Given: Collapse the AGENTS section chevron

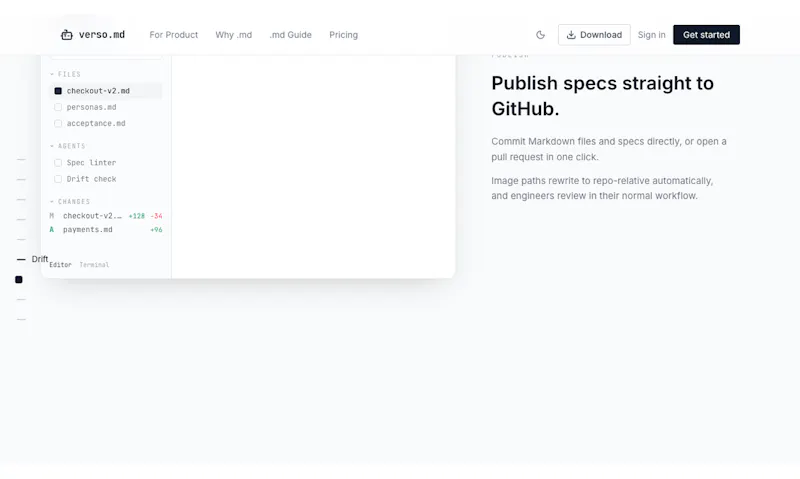Looking at the screenshot, I should 52,146.
